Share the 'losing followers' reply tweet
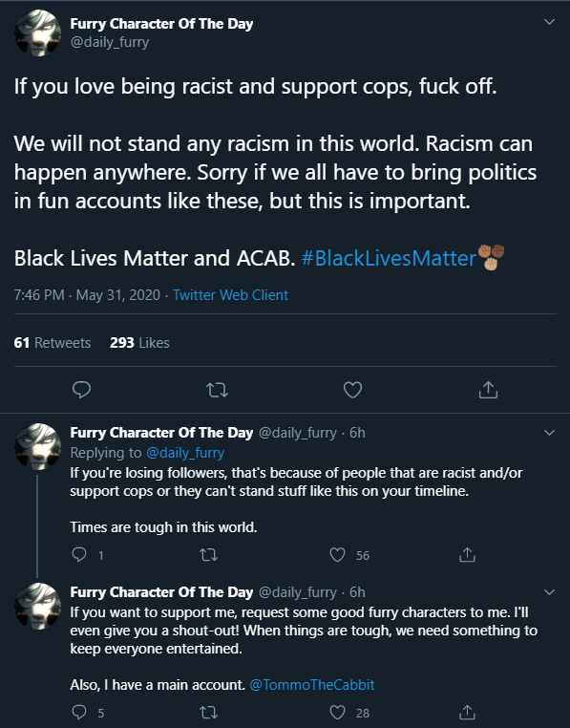 467,554
